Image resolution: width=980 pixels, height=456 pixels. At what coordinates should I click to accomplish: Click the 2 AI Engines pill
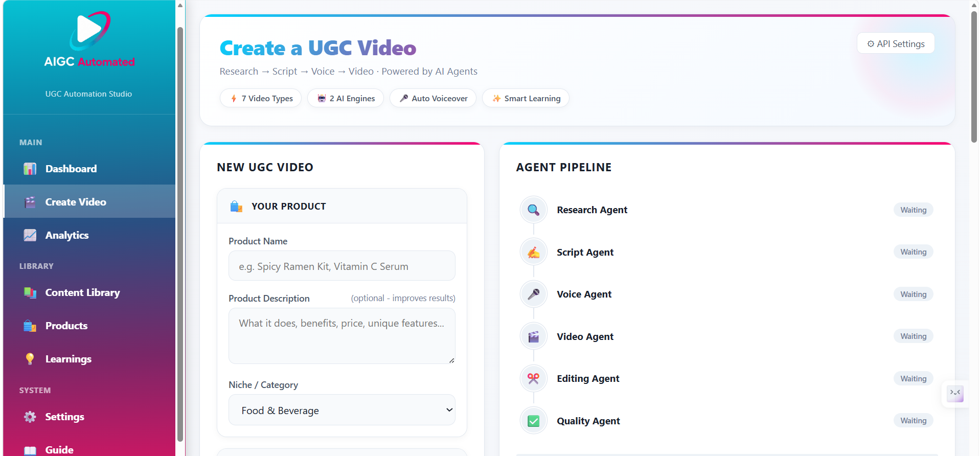click(346, 98)
